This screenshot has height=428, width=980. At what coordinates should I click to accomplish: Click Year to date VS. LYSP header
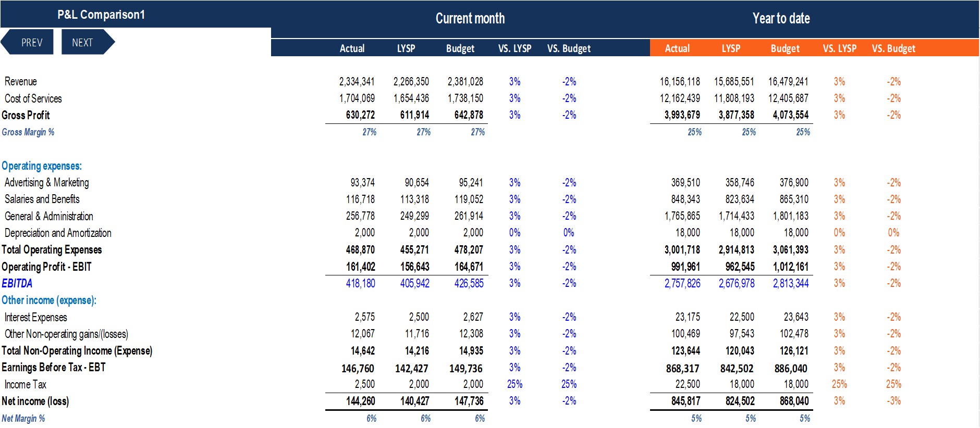[839, 48]
